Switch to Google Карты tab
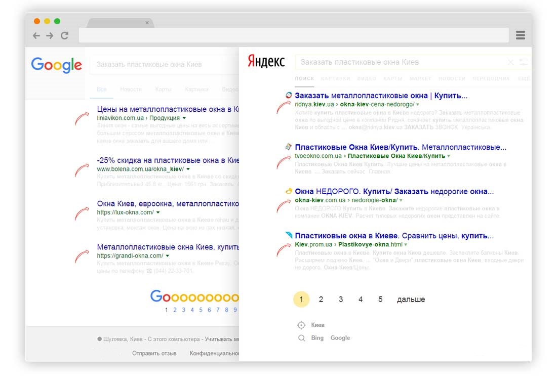Image resolution: width=557 pixels, height=392 pixels. pyautogui.click(x=163, y=90)
